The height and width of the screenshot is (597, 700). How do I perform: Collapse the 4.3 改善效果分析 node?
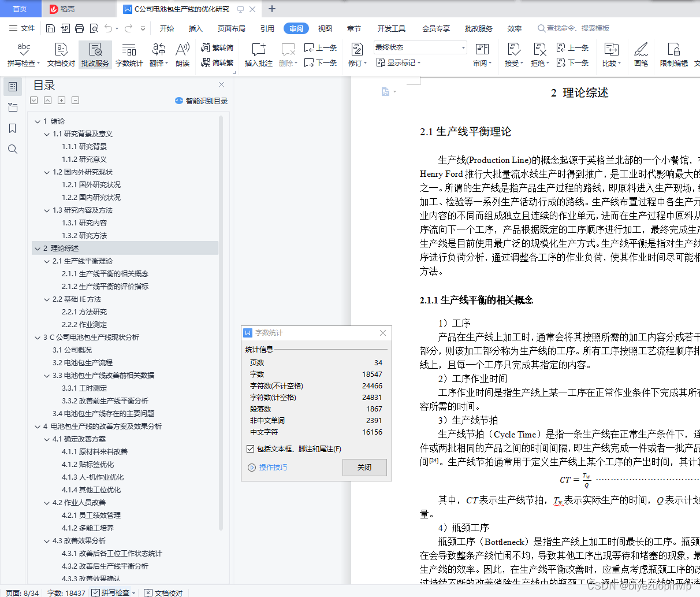click(x=47, y=541)
